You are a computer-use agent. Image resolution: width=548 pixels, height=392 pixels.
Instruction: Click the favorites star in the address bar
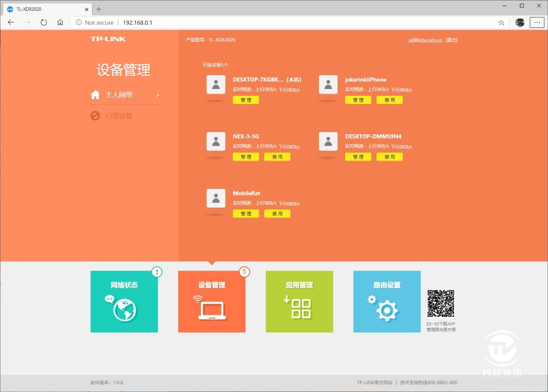point(501,22)
